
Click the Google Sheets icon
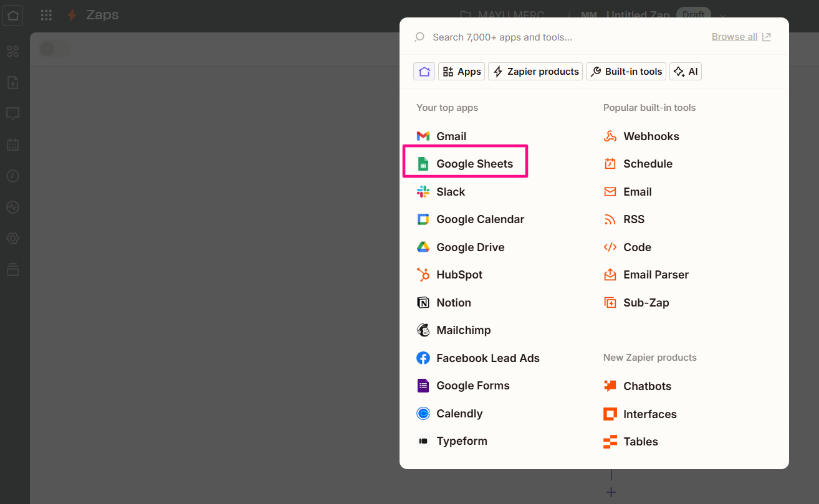click(x=423, y=164)
